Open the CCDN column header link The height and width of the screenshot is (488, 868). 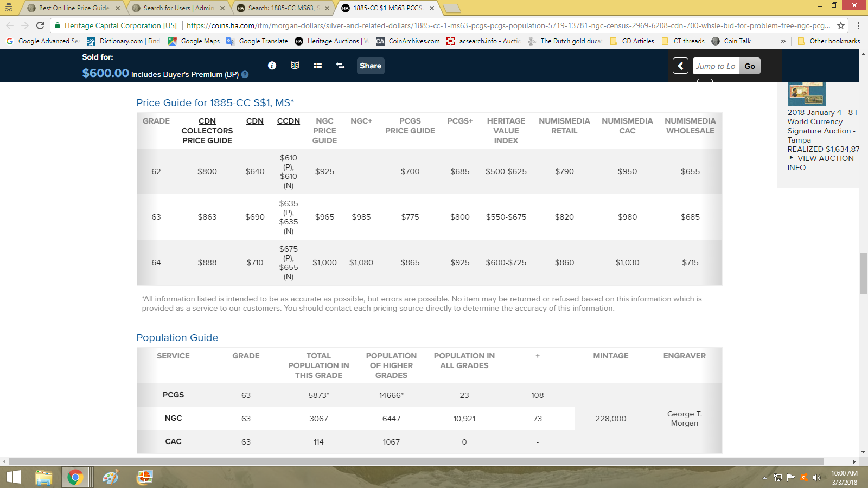tap(288, 121)
